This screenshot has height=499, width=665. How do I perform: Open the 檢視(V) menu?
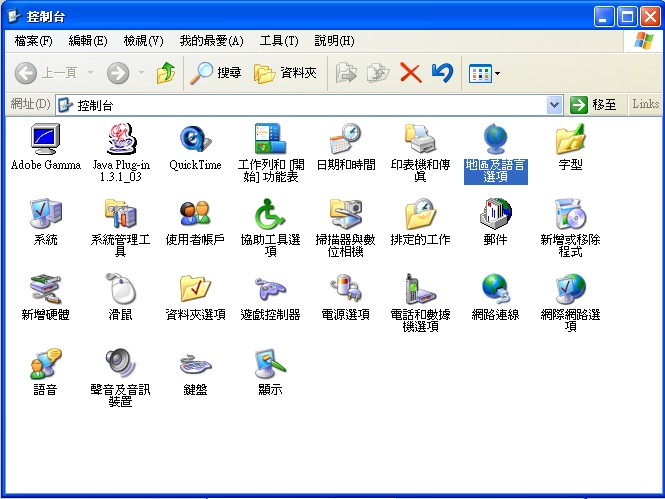pos(143,41)
